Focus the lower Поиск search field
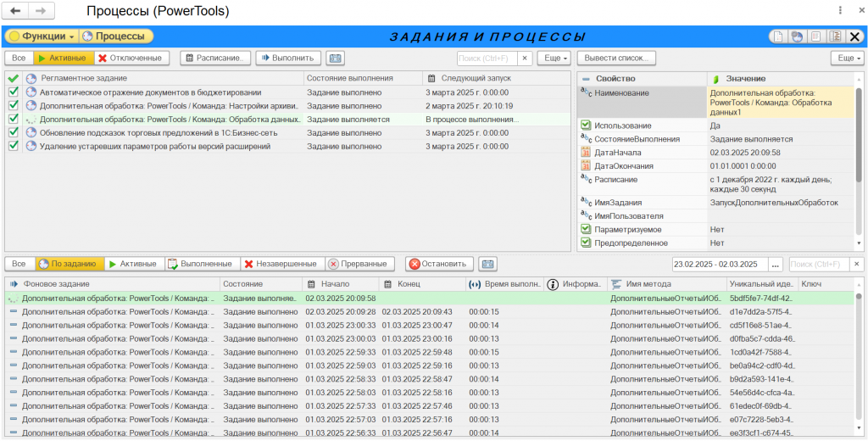This screenshot has height=441, width=868. coord(820,265)
